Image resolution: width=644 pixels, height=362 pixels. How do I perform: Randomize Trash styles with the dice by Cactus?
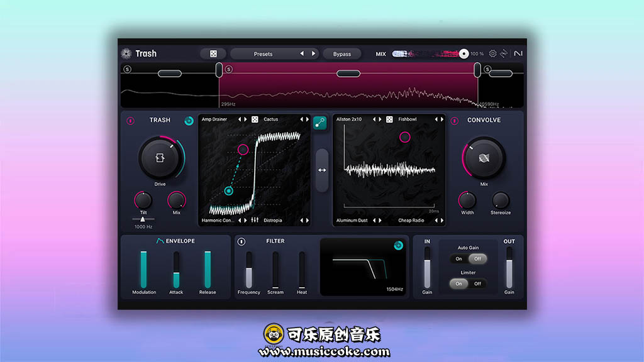pyautogui.click(x=255, y=119)
